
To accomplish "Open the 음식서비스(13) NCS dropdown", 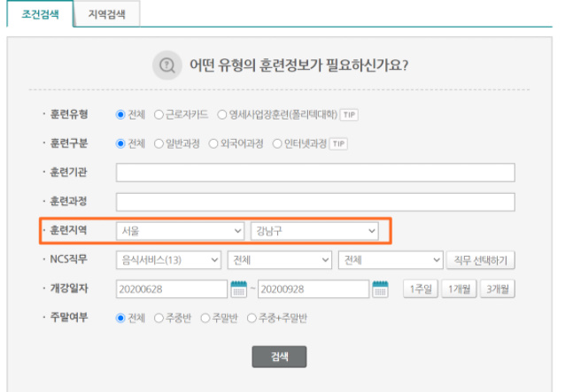I will click(168, 260).
